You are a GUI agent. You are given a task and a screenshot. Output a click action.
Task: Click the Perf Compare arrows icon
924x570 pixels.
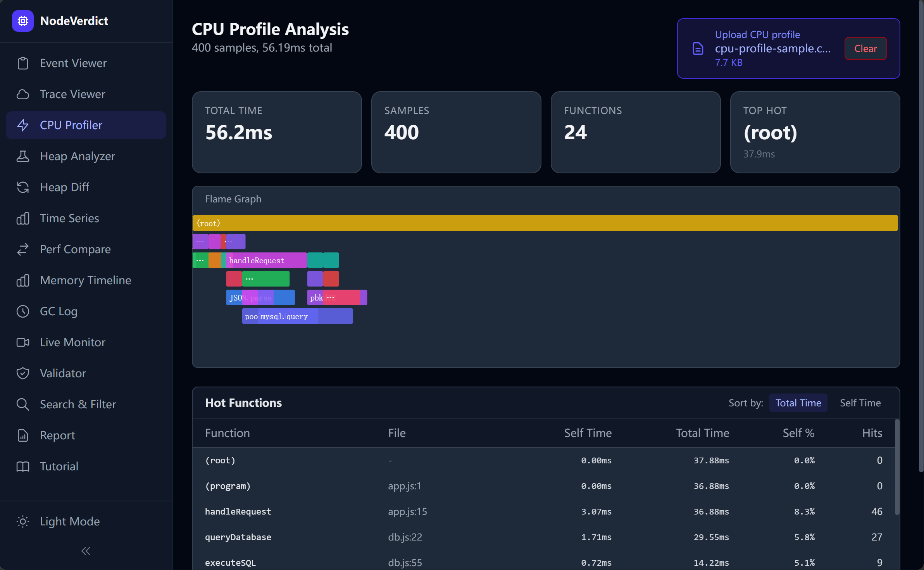23,249
